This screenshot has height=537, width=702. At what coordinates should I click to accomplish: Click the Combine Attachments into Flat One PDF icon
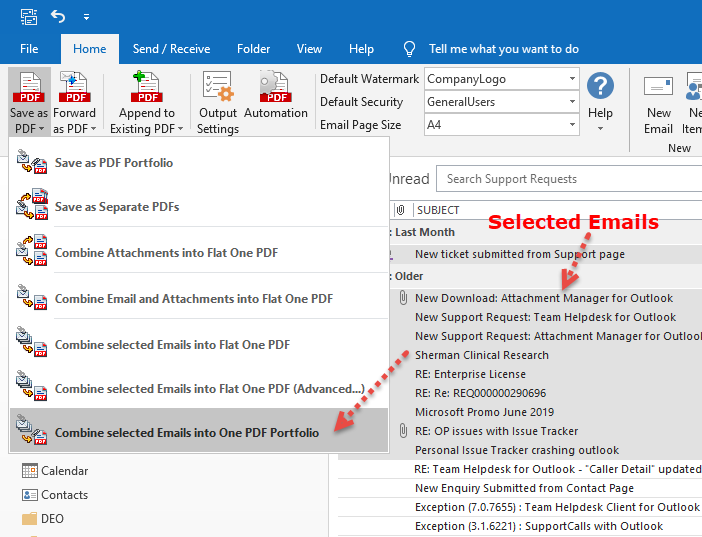32,250
